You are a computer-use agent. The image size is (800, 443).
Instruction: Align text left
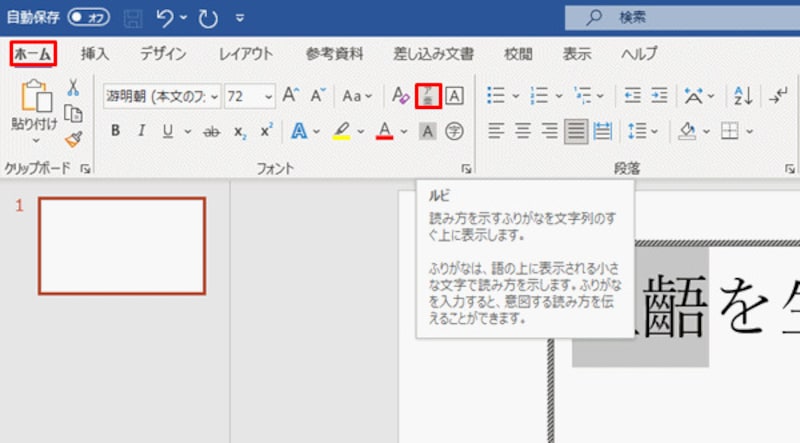(495, 131)
